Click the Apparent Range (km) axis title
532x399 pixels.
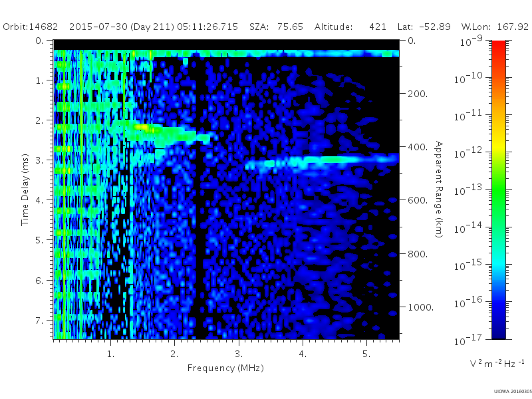click(439, 190)
